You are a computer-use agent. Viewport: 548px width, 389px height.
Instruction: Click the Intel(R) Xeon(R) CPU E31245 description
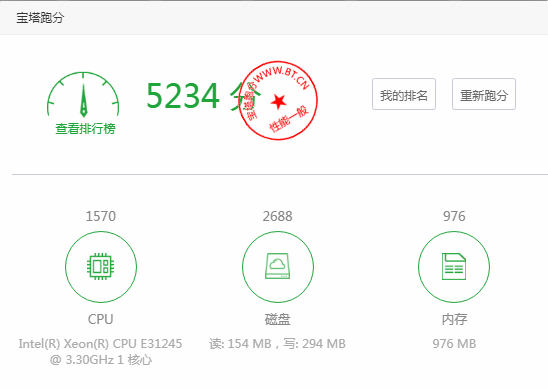(101, 352)
